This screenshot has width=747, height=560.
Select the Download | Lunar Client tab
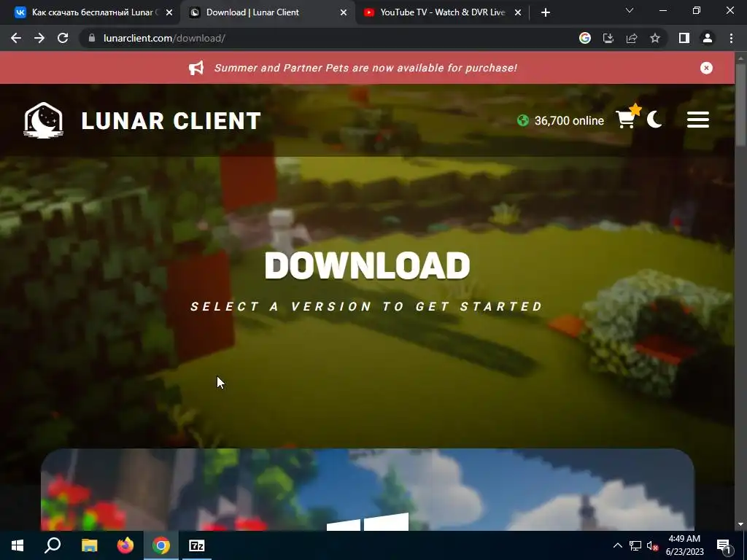267,12
